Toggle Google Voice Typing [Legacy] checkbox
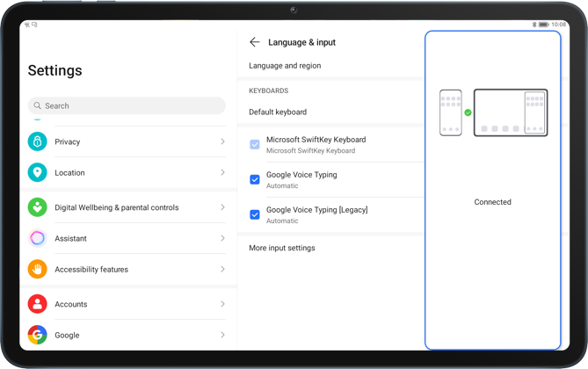The image size is (588, 369). (x=255, y=214)
